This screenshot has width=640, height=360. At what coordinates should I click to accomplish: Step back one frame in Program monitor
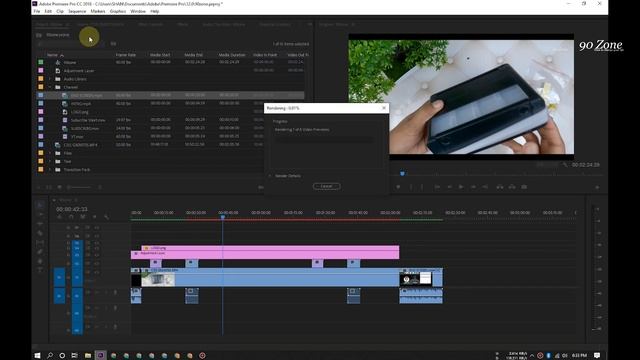point(449,187)
